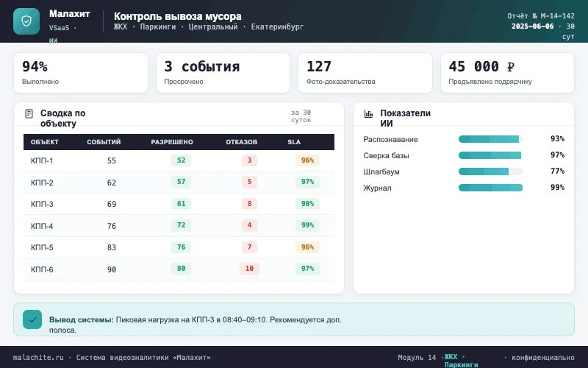The height and width of the screenshot is (368, 588).
Task: Click events count 69 for КПП-3
Action: pos(112,204)
